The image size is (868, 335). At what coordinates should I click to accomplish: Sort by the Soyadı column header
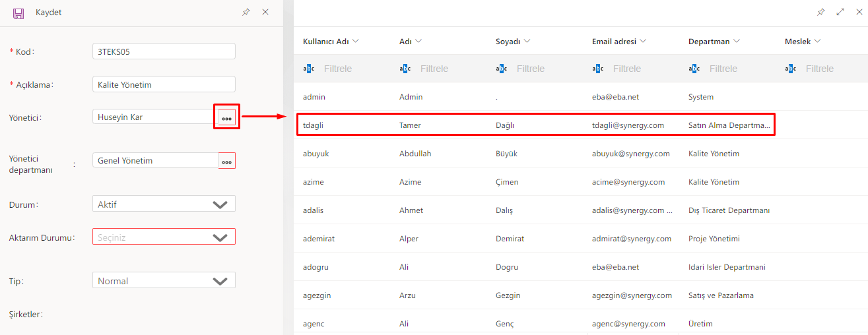(508, 42)
